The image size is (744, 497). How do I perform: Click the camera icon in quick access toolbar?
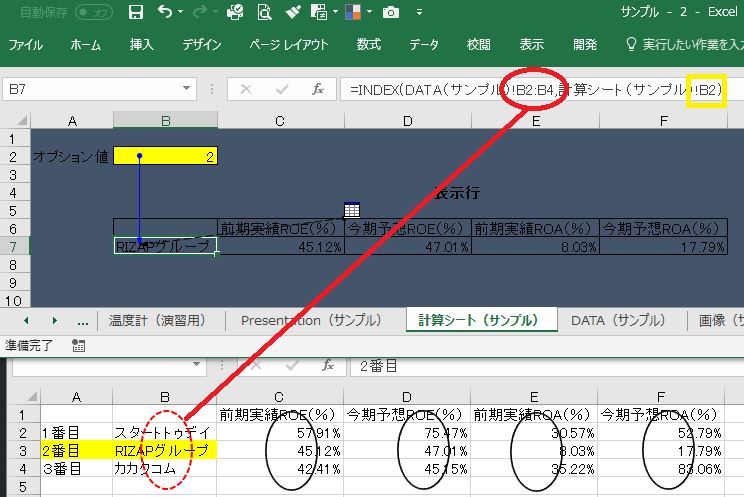tap(391, 13)
